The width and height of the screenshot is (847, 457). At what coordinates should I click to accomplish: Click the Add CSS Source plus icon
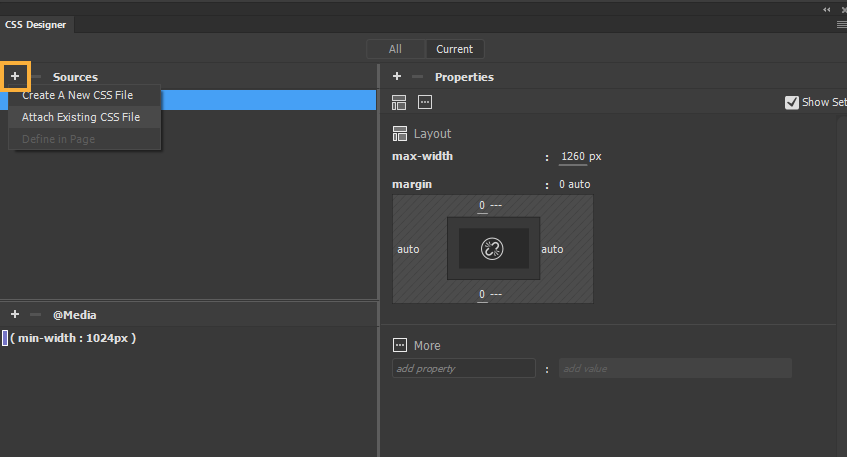pyautogui.click(x=15, y=76)
